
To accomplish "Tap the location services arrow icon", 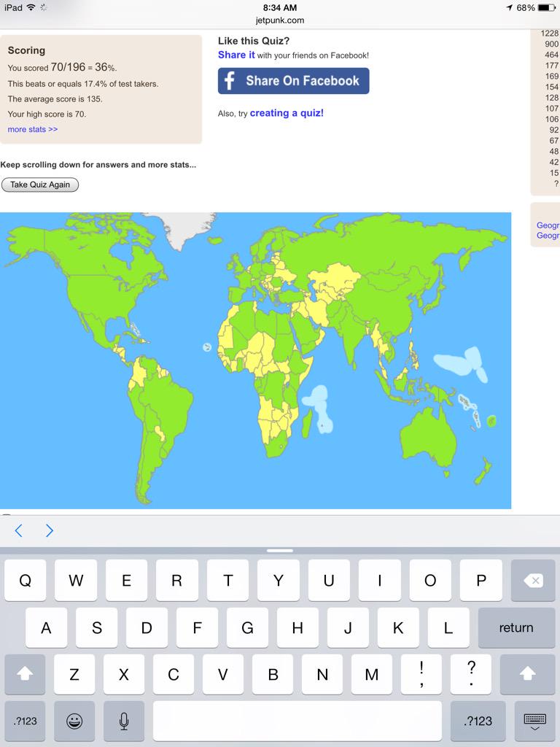I will [509, 7].
